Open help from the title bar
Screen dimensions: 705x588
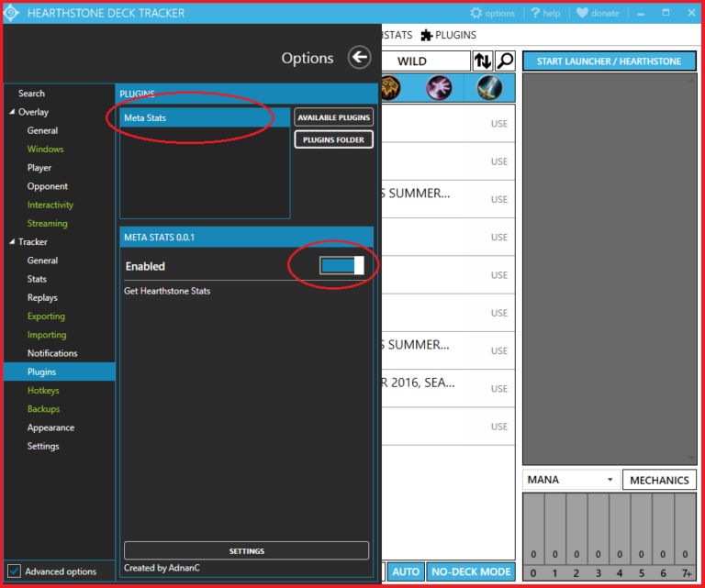[545, 13]
